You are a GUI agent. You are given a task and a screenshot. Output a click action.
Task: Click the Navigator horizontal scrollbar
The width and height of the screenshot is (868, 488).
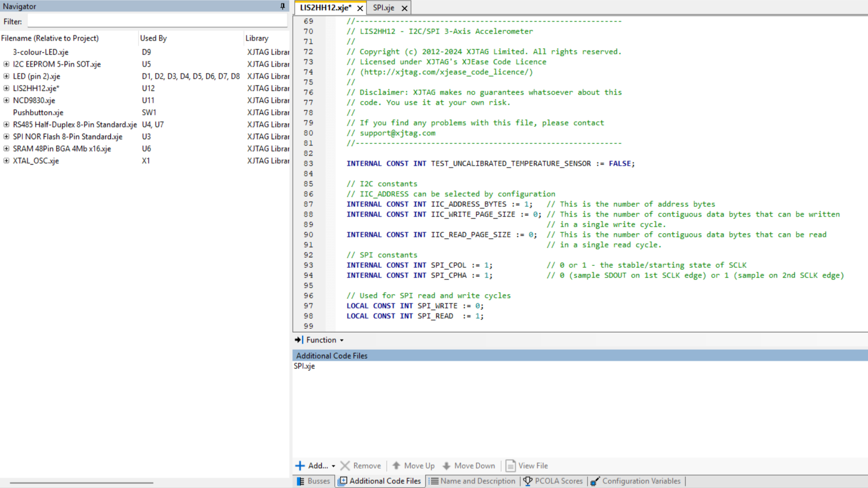[x=81, y=482]
